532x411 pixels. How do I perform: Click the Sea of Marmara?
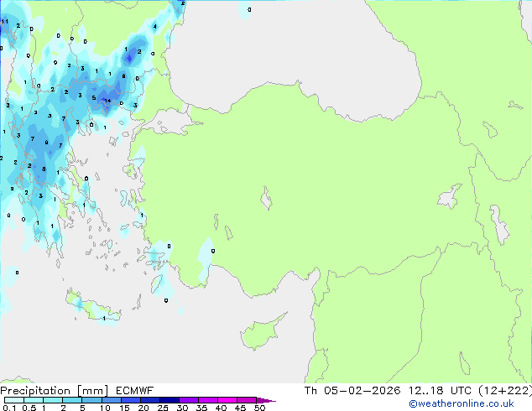pyautogui.click(x=174, y=124)
